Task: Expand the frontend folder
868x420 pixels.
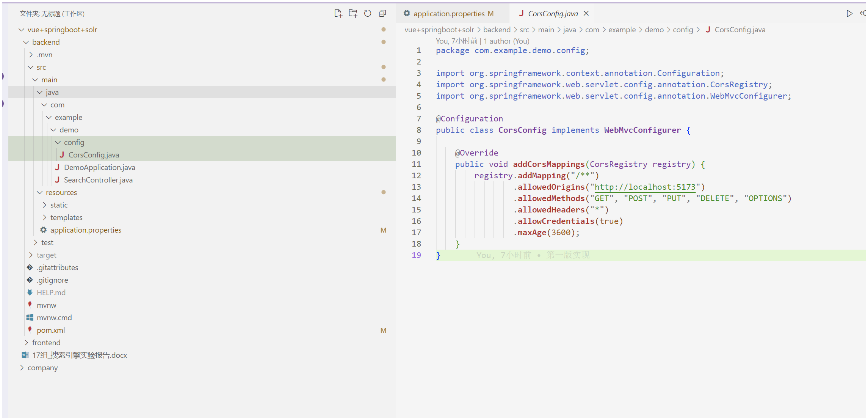Action: pos(46,343)
